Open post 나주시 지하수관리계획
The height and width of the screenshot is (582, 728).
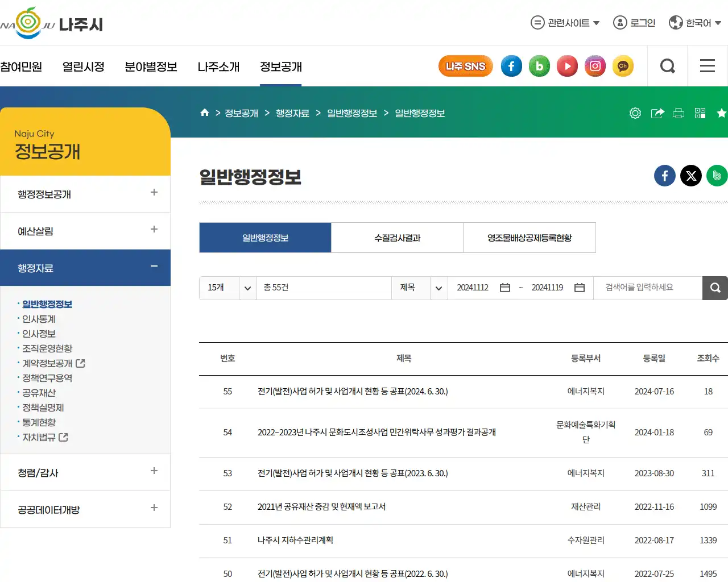point(295,540)
